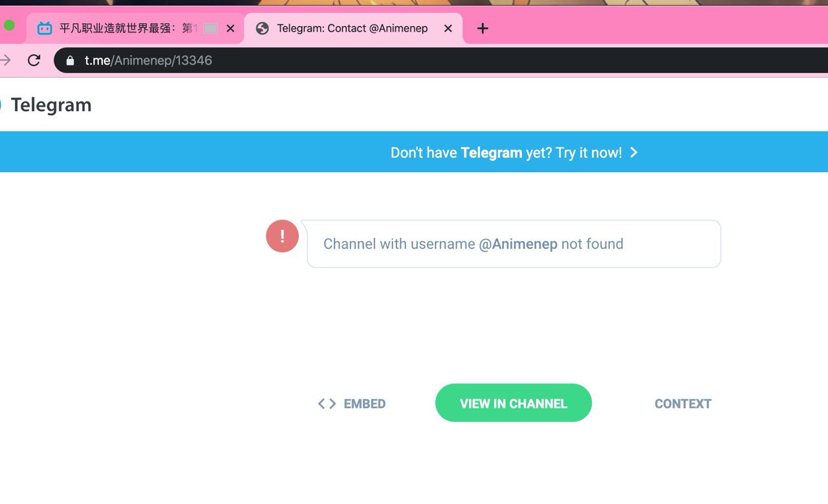Click the Bilibili tab favicon
The width and height of the screenshot is (828, 504).
click(x=45, y=28)
